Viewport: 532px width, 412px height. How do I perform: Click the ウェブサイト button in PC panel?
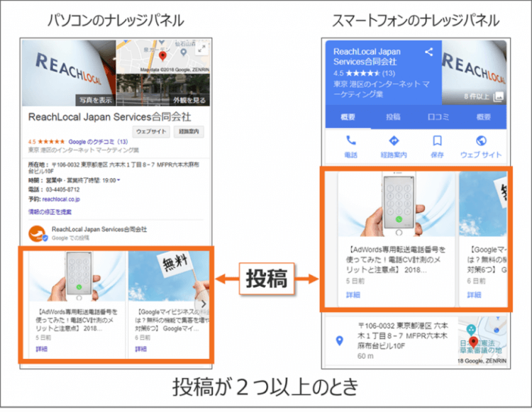tap(151, 132)
